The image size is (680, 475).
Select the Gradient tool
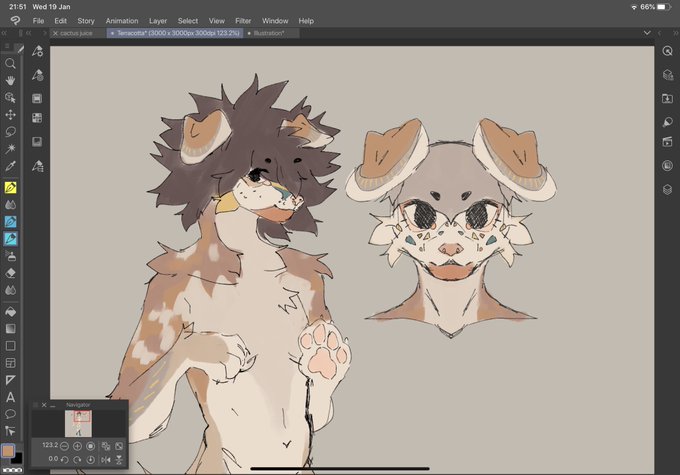point(10,328)
